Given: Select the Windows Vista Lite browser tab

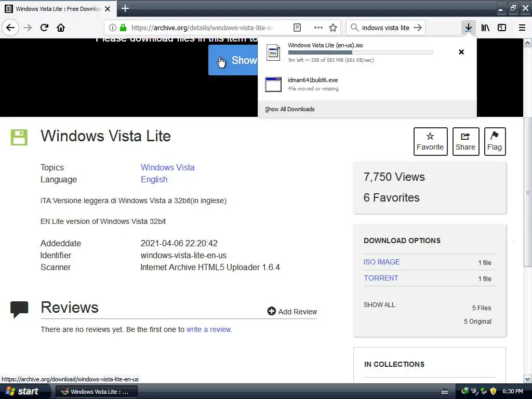Looking at the screenshot, I should pyautogui.click(x=58, y=8).
